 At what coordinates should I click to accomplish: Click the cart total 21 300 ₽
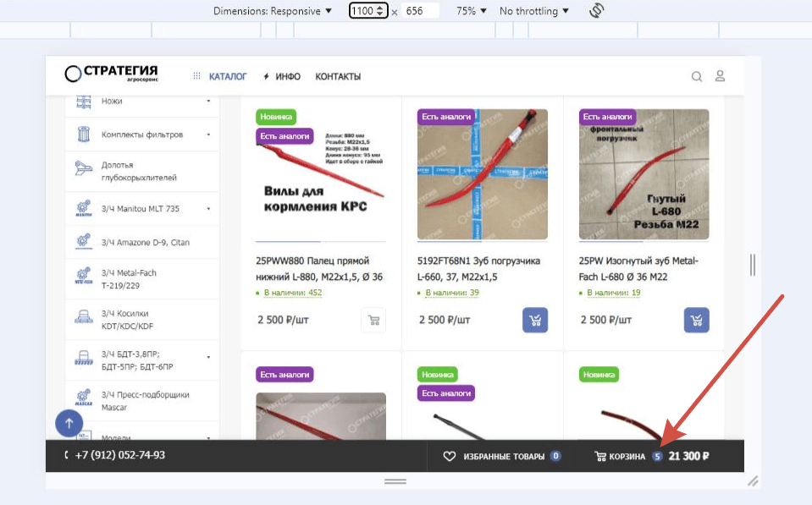point(688,457)
